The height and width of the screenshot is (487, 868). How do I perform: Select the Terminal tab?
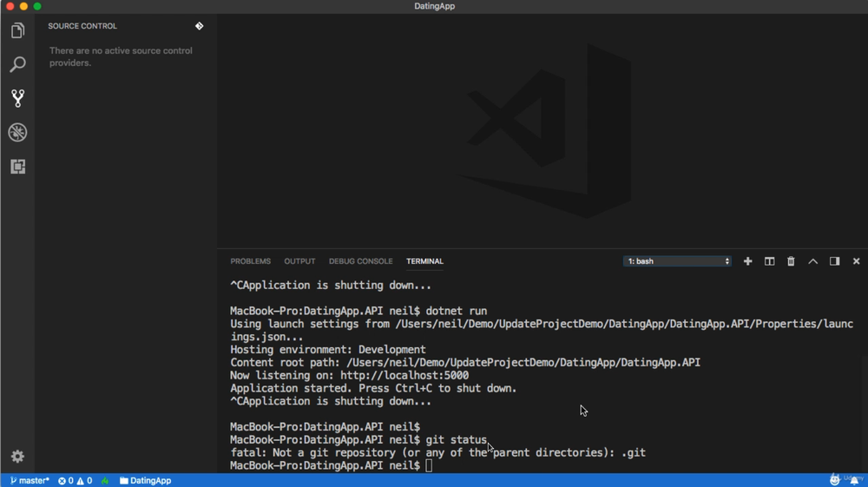point(424,261)
